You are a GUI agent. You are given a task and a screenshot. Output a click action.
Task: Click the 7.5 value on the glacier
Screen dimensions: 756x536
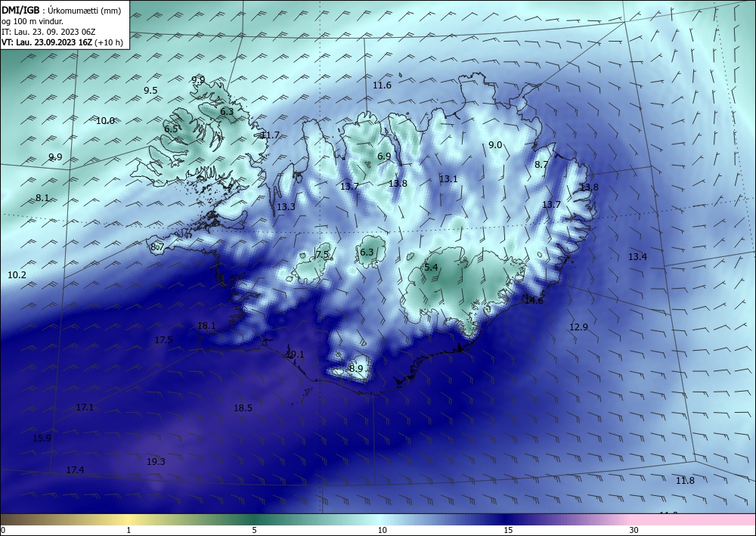[x=322, y=254]
